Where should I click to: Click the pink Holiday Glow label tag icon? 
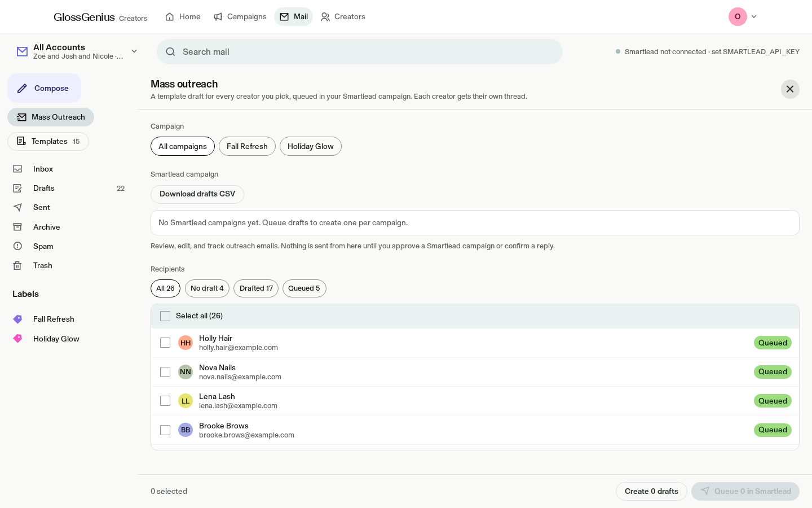[17, 339]
